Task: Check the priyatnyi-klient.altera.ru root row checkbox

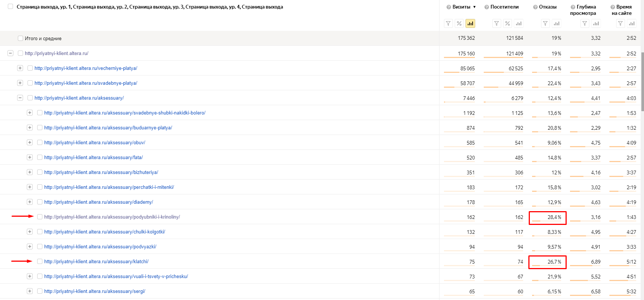Action: [20, 53]
